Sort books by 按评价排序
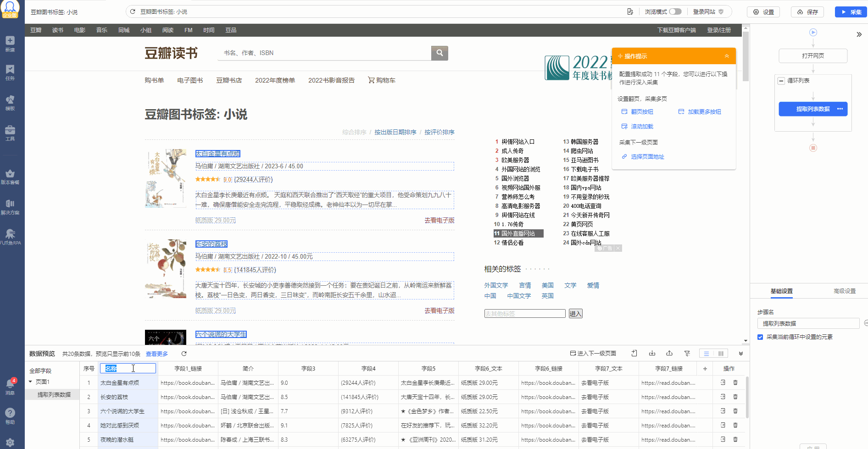This screenshot has height=449, width=868. click(x=439, y=132)
